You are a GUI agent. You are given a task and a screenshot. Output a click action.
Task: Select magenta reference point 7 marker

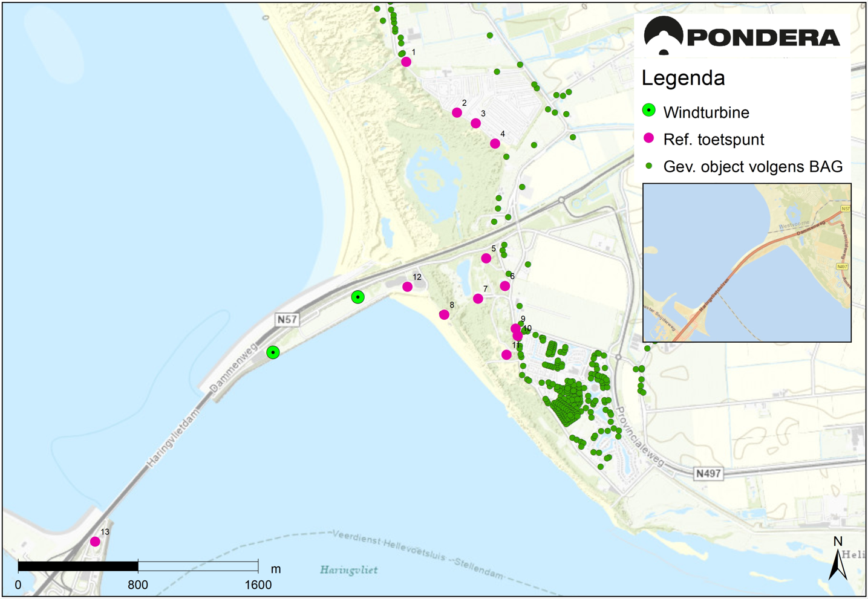pyautogui.click(x=478, y=299)
